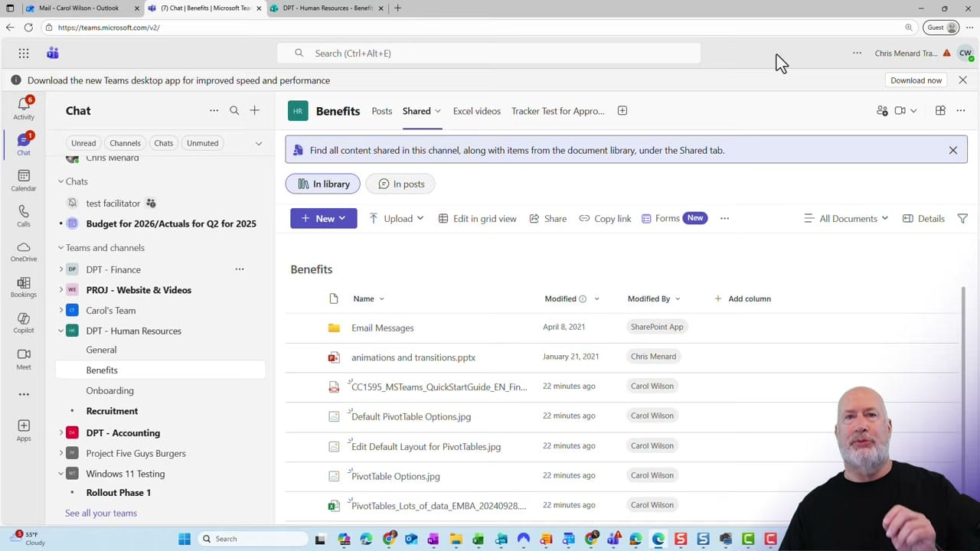Screen dimensions: 980x551
Task: Launch Copilot from the left rail
Action: click(x=23, y=324)
